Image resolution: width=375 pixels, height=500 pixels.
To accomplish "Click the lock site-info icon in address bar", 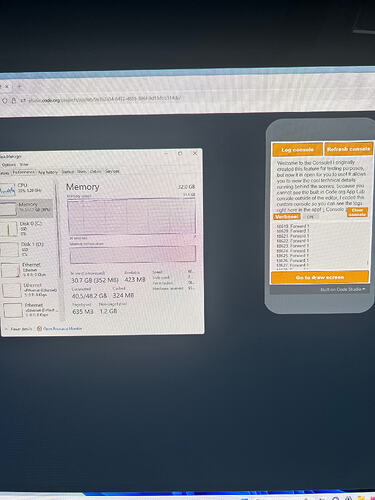I will (14, 100).
